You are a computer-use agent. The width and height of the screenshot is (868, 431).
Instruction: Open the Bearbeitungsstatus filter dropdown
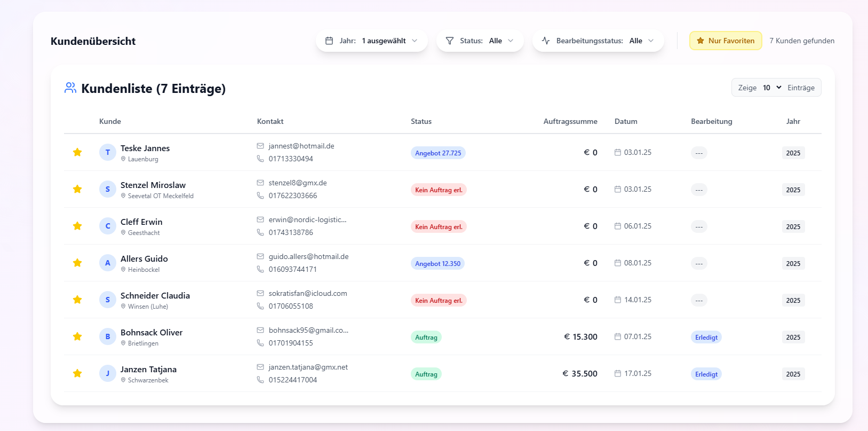(x=598, y=41)
